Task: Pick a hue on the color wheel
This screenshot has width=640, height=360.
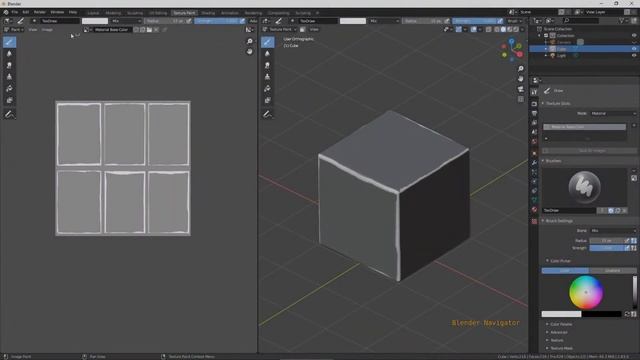Action: click(586, 292)
